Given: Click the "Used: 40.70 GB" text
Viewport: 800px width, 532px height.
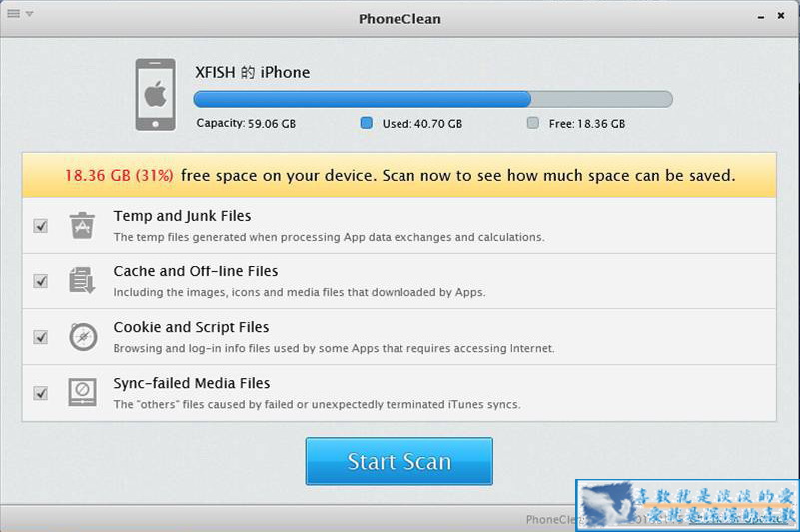Looking at the screenshot, I should click(x=421, y=124).
